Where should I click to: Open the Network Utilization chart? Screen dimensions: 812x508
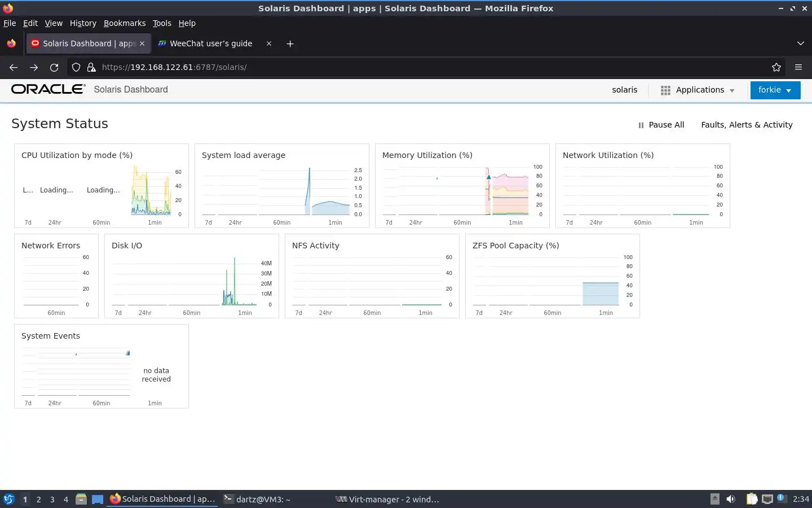pyautogui.click(x=643, y=186)
